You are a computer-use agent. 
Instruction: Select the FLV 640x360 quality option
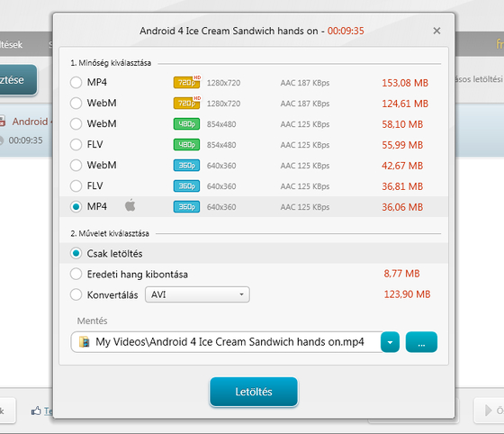pos(76,185)
